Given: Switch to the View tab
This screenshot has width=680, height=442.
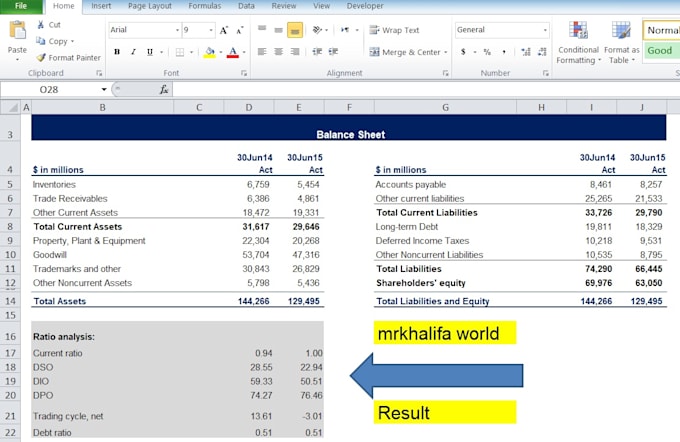Looking at the screenshot, I should click(321, 6).
